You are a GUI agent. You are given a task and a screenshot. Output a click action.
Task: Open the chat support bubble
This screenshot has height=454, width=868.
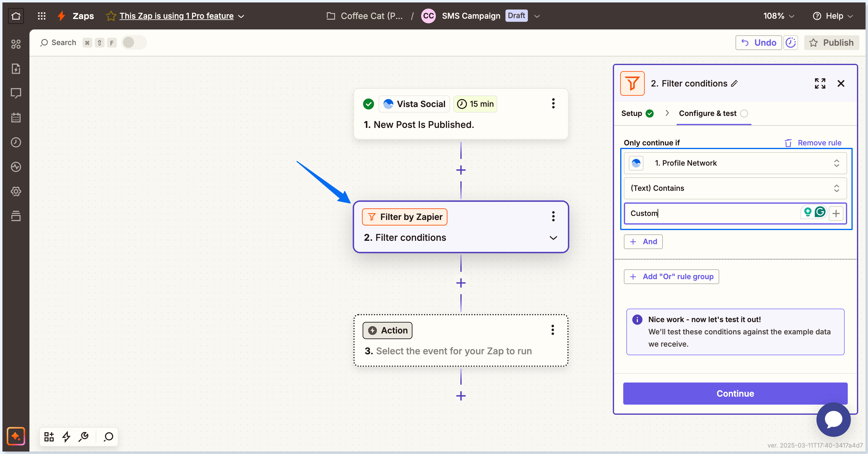[833, 420]
